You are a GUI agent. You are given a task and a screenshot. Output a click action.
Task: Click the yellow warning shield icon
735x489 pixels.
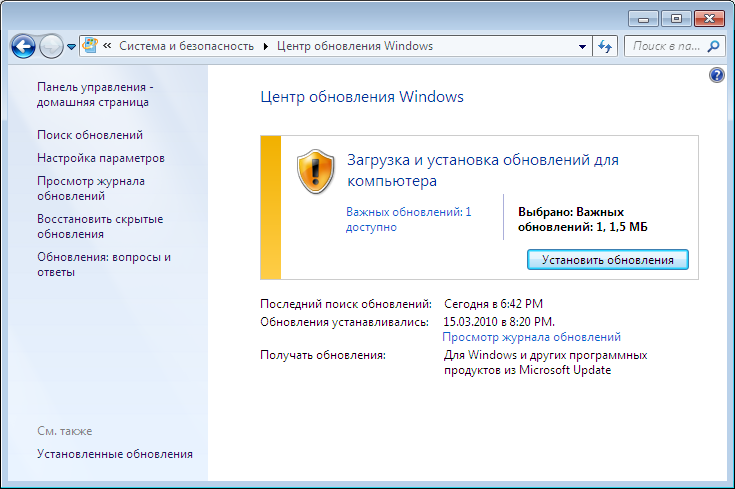315,172
